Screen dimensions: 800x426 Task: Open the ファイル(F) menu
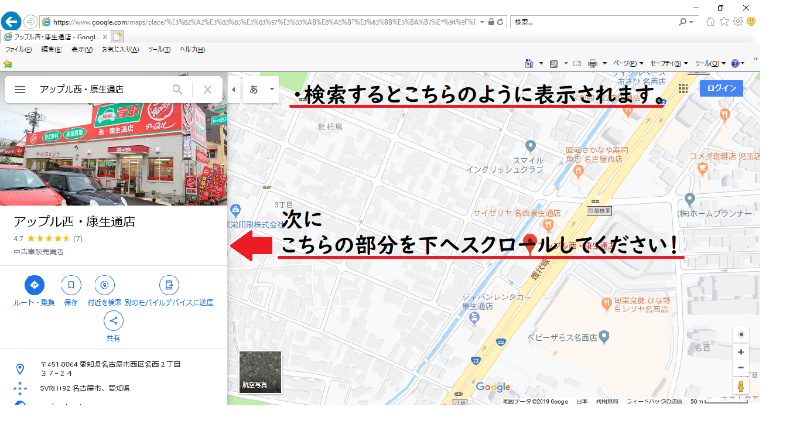coord(18,49)
